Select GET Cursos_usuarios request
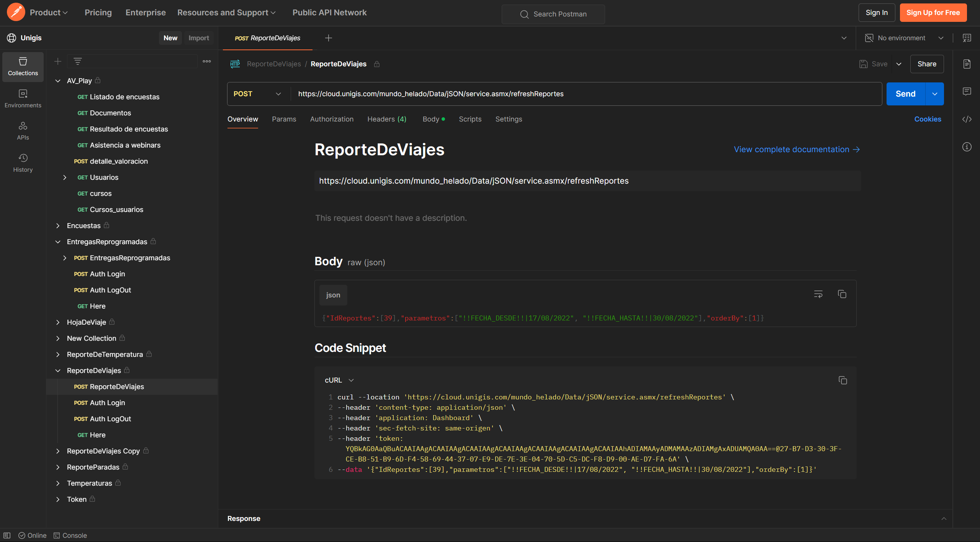This screenshot has width=980, height=542. 110,210
